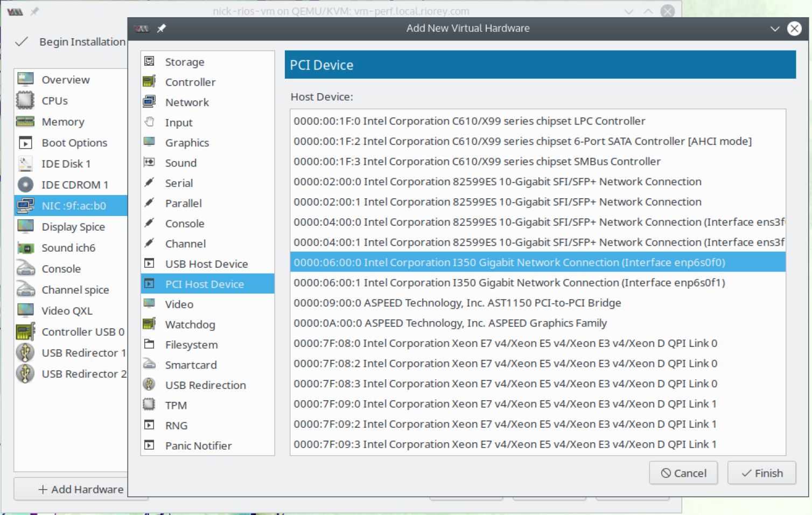Select Memory RAM icon in VM window
Viewport: 812px width, 515px height.
[x=25, y=122]
